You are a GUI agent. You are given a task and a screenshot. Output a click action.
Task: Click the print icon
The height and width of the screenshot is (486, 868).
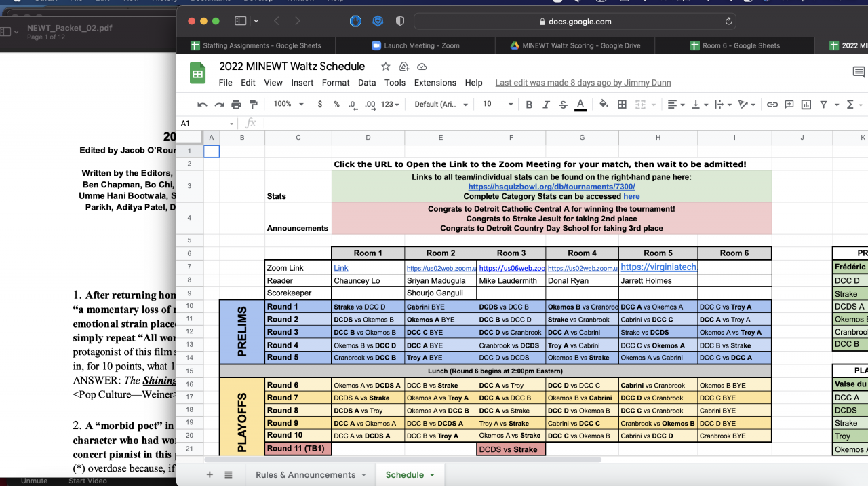236,105
